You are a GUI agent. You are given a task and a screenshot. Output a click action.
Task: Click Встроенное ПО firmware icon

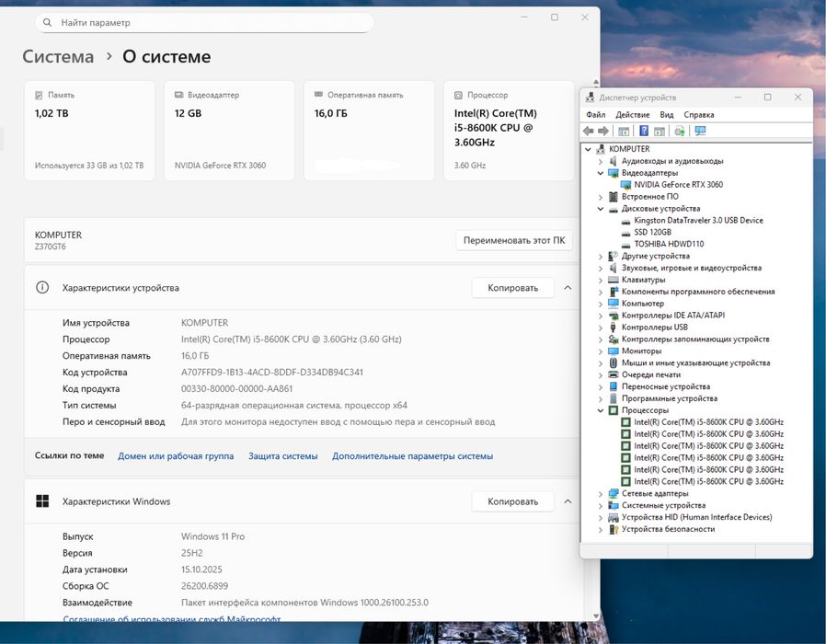(614, 197)
